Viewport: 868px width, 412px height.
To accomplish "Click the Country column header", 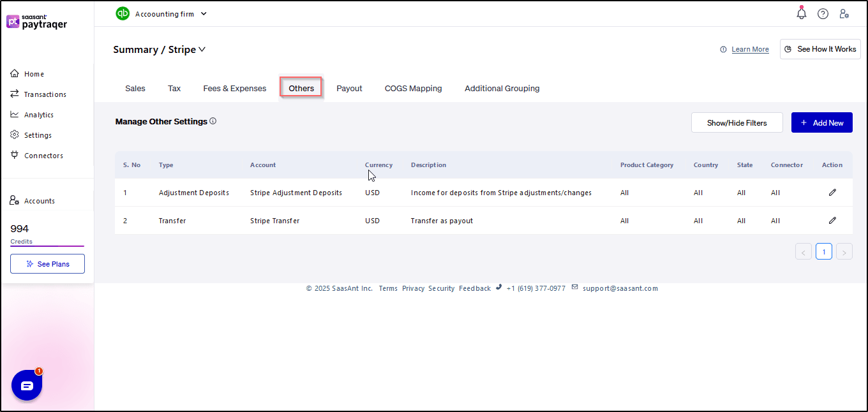I will [706, 165].
